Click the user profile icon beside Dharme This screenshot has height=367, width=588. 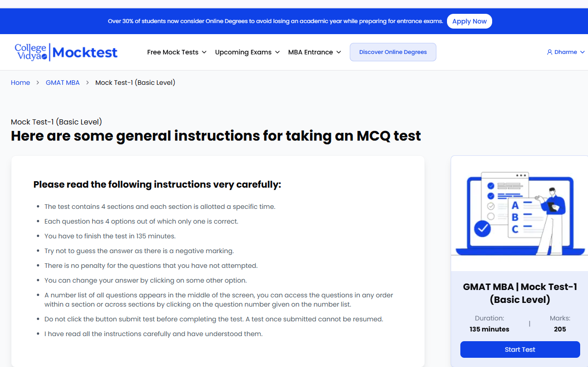click(x=549, y=52)
